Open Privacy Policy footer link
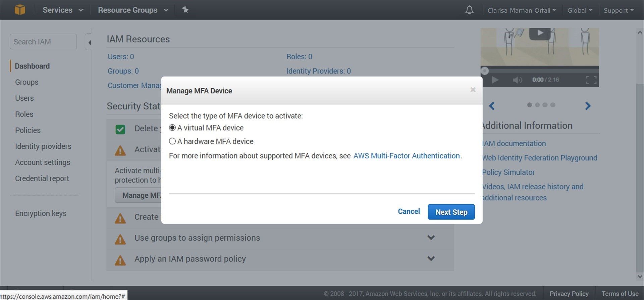 tap(569, 294)
